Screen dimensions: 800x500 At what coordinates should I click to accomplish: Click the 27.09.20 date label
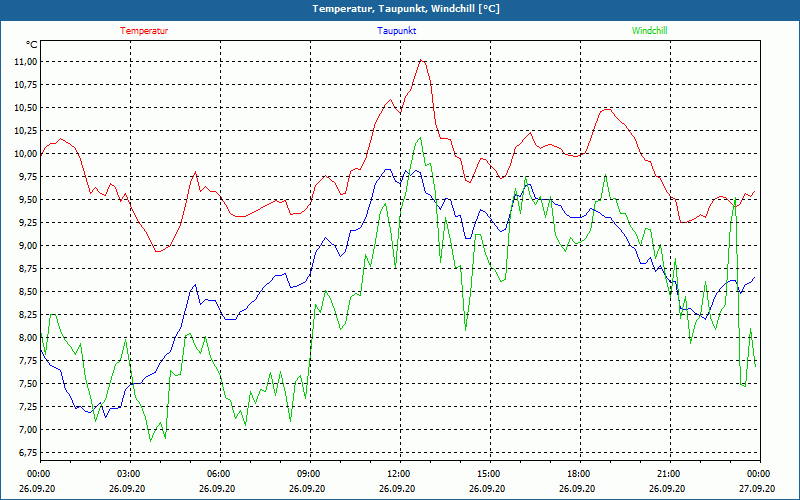point(757,488)
